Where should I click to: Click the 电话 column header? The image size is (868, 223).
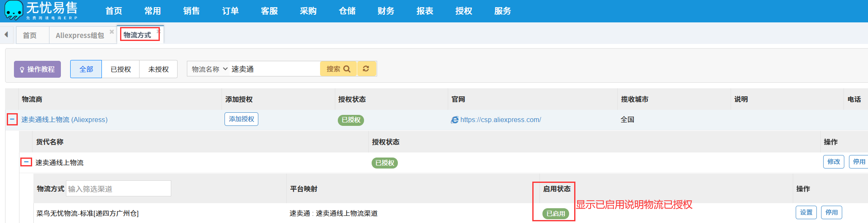click(854, 100)
